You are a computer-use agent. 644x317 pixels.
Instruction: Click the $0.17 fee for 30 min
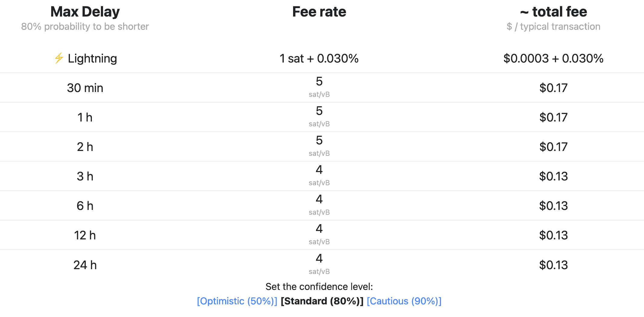[553, 88]
